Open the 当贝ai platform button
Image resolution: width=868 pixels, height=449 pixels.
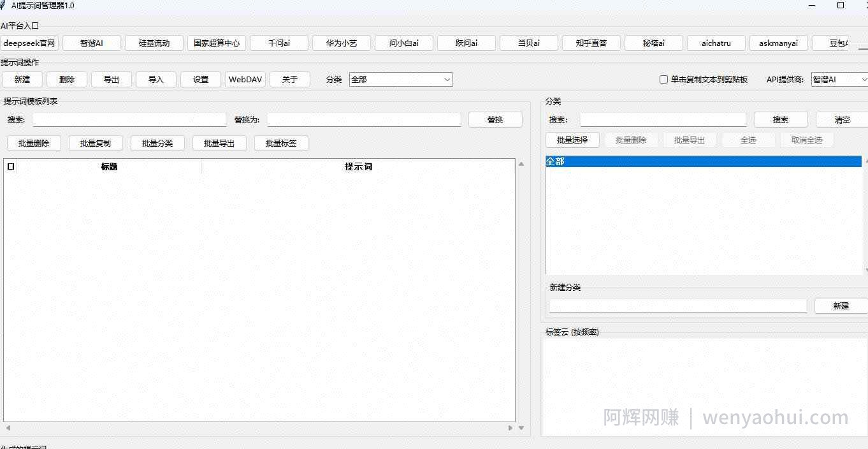pyautogui.click(x=529, y=43)
